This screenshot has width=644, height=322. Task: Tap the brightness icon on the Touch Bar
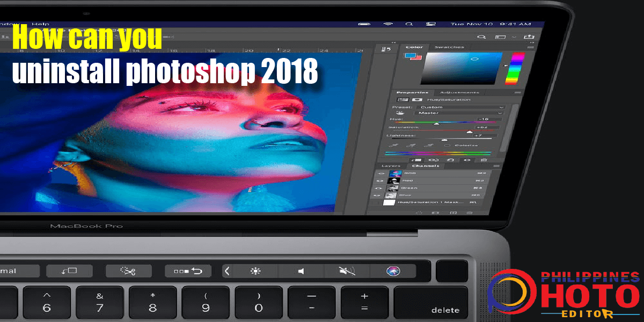[x=255, y=271]
